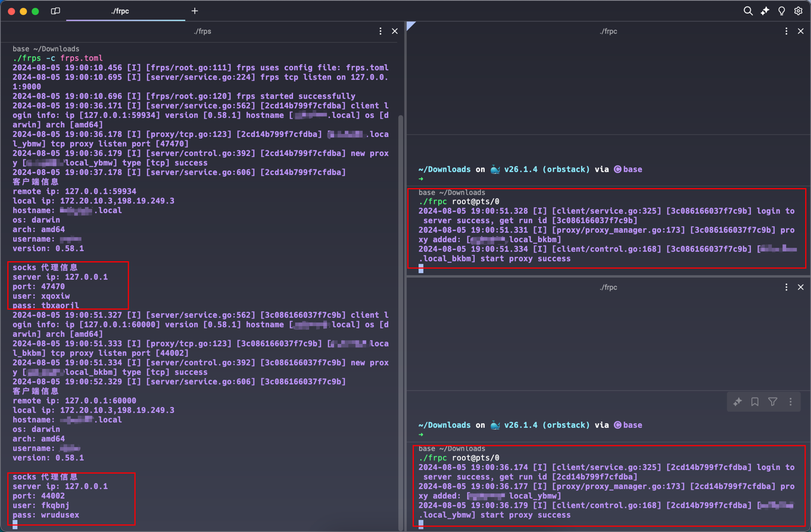Click './frpc root@pts/0' in the bottom right pane
The width and height of the screenshot is (811, 532).
pyautogui.click(x=459, y=458)
